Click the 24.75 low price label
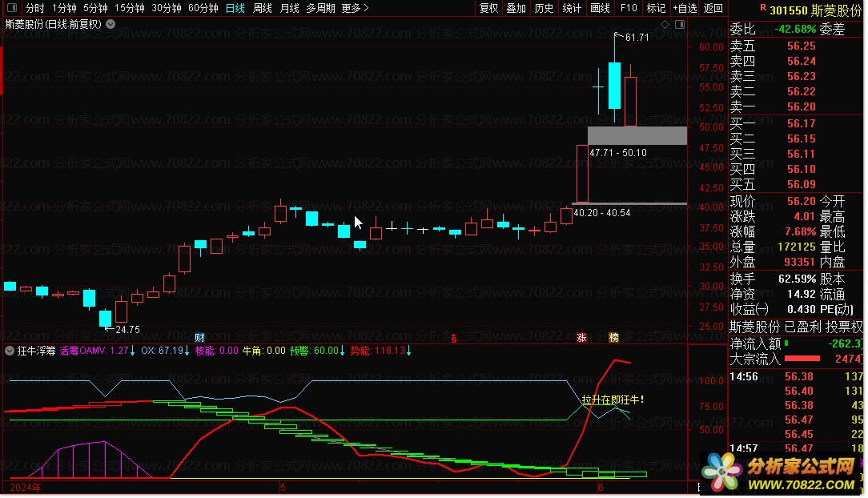 tap(127, 330)
